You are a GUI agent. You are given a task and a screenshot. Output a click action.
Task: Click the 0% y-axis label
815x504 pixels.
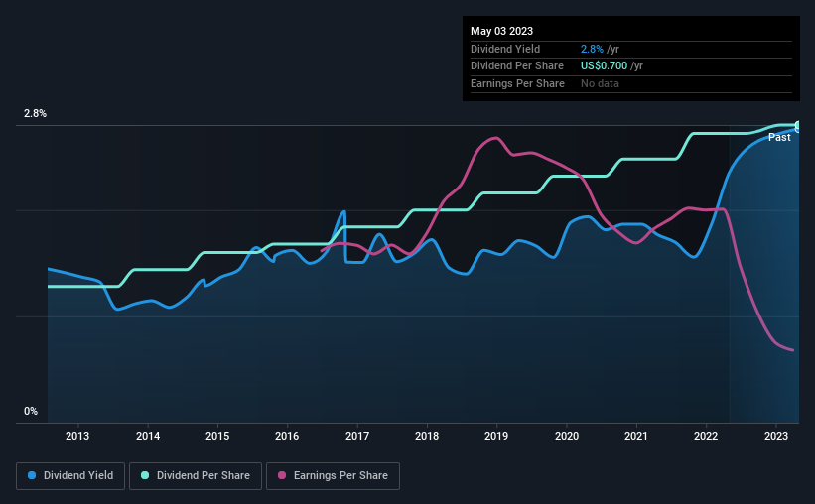coord(31,411)
